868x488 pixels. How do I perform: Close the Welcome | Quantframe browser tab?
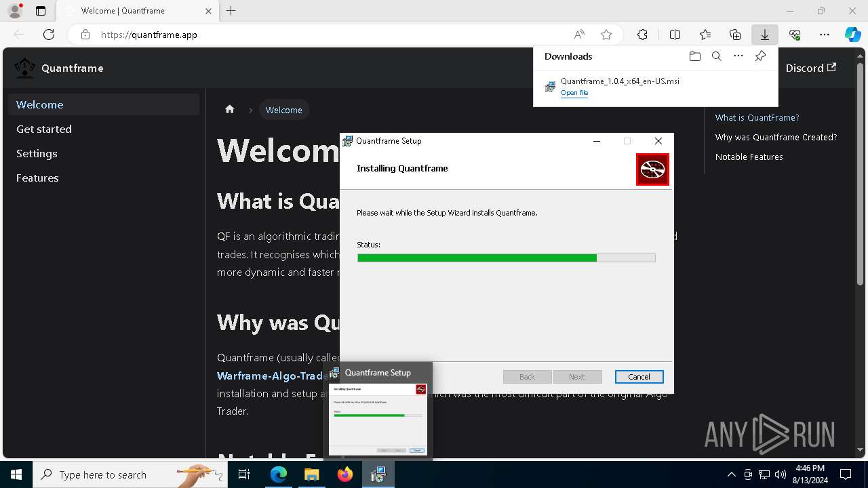208,11
